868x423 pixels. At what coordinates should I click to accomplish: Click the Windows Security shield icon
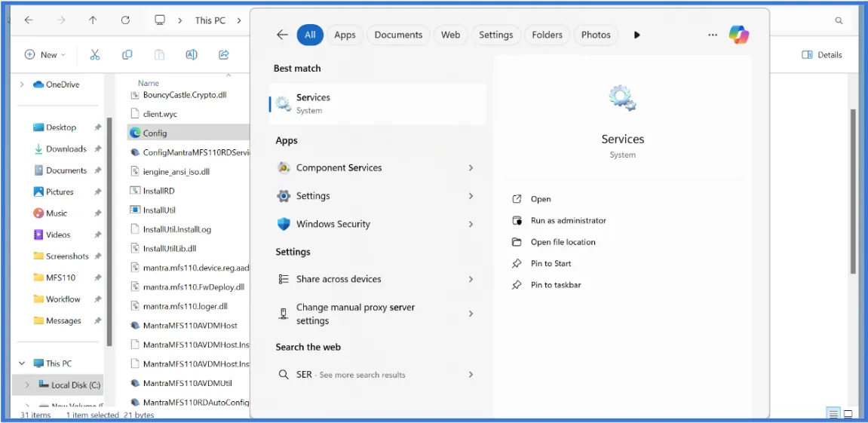pos(284,224)
